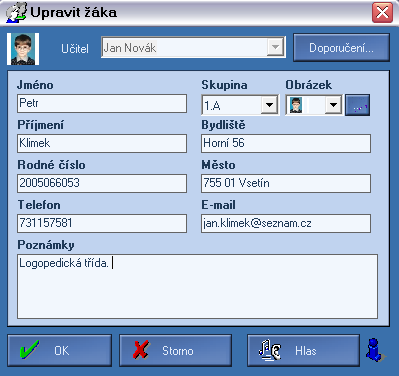Confirm changes with the OK button
The width and height of the screenshot is (399, 376).
coord(60,351)
